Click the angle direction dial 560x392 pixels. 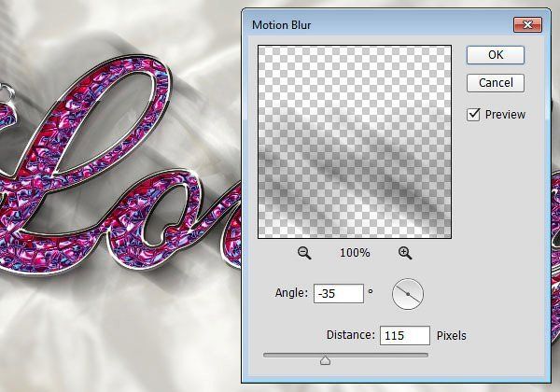click(408, 294)
